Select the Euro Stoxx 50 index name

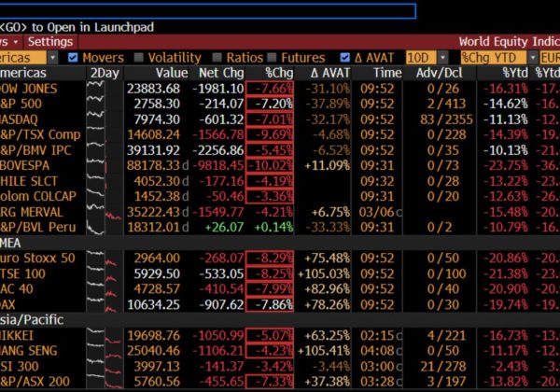[37, 259]
